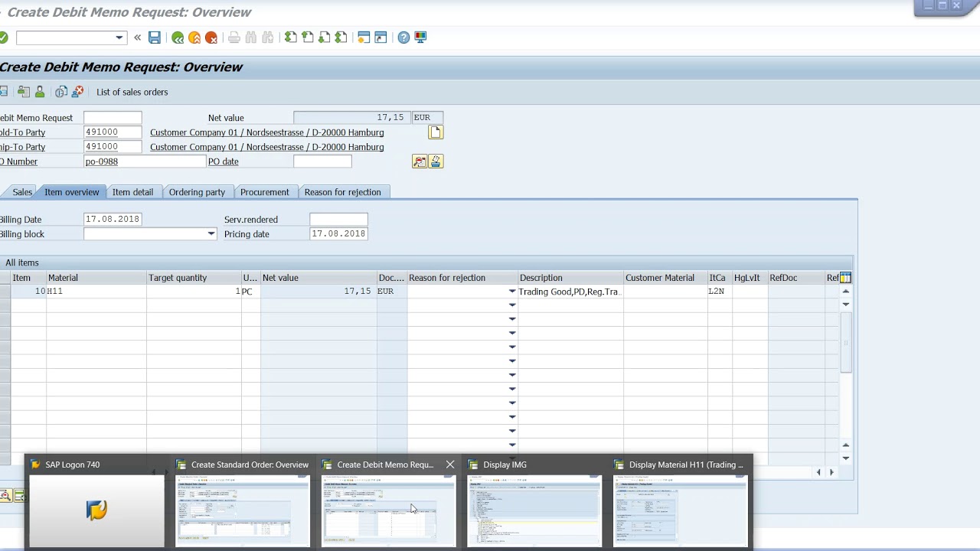
Task: Go to First Page icon
Action: [x=291, y=37]
